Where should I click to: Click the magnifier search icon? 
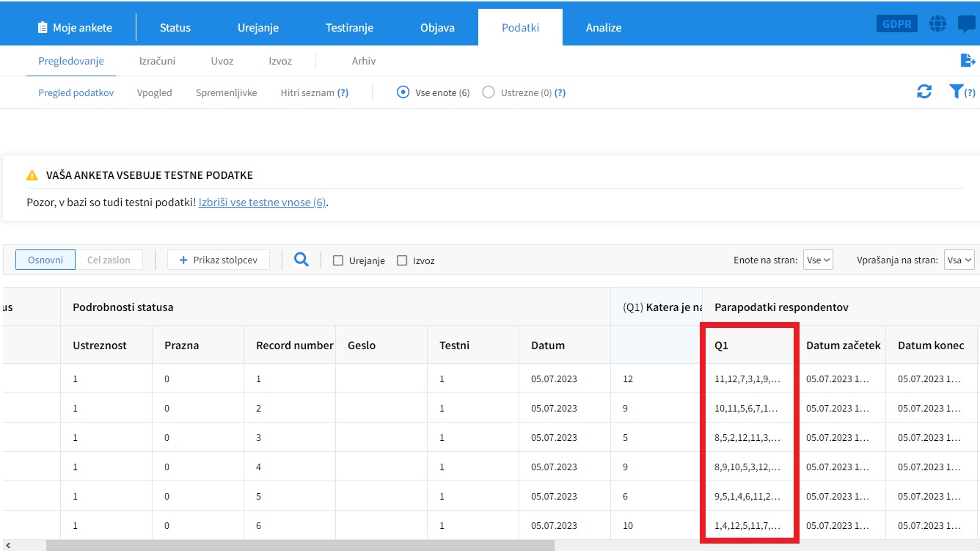click(x=301, y=259)
